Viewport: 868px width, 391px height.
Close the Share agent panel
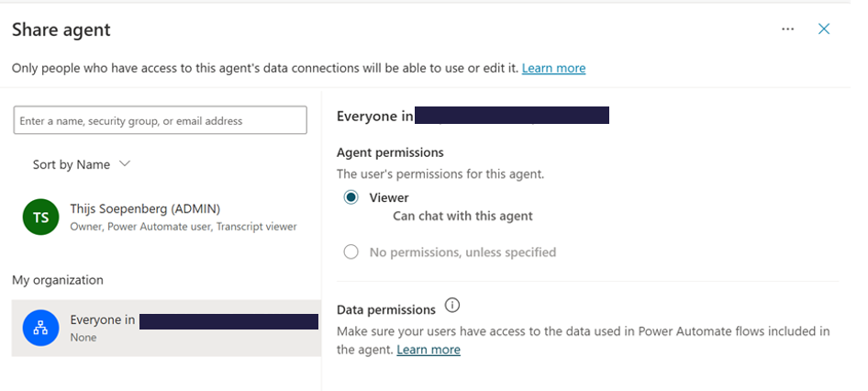point(824,28)
